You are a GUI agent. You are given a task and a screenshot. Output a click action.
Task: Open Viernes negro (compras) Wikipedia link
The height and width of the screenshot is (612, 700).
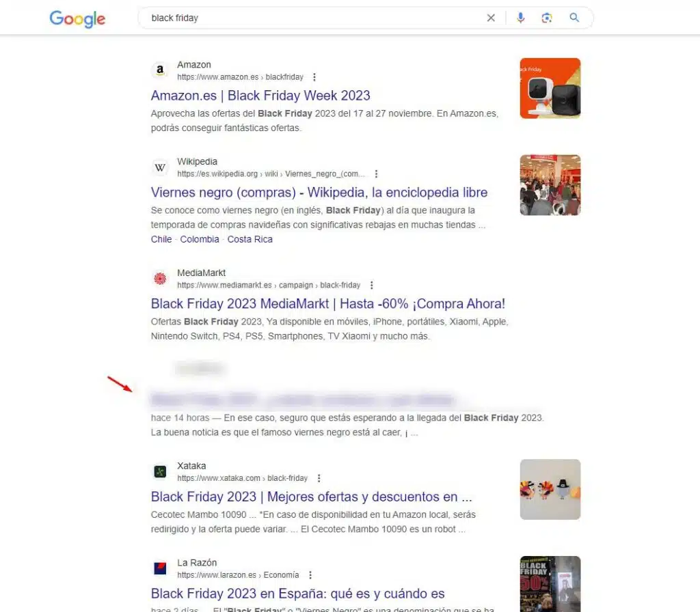[319, 192]
